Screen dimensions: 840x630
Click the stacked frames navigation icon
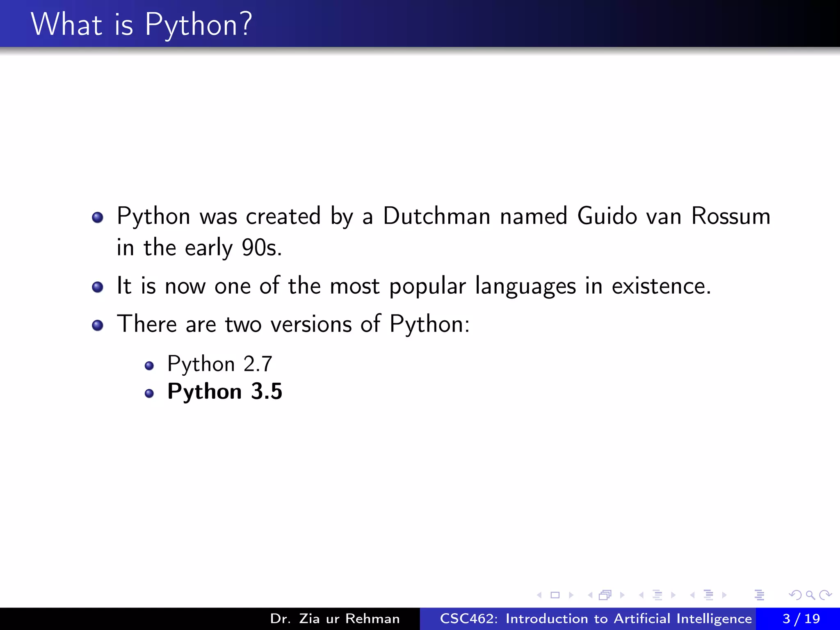click(x=605, y=595)
